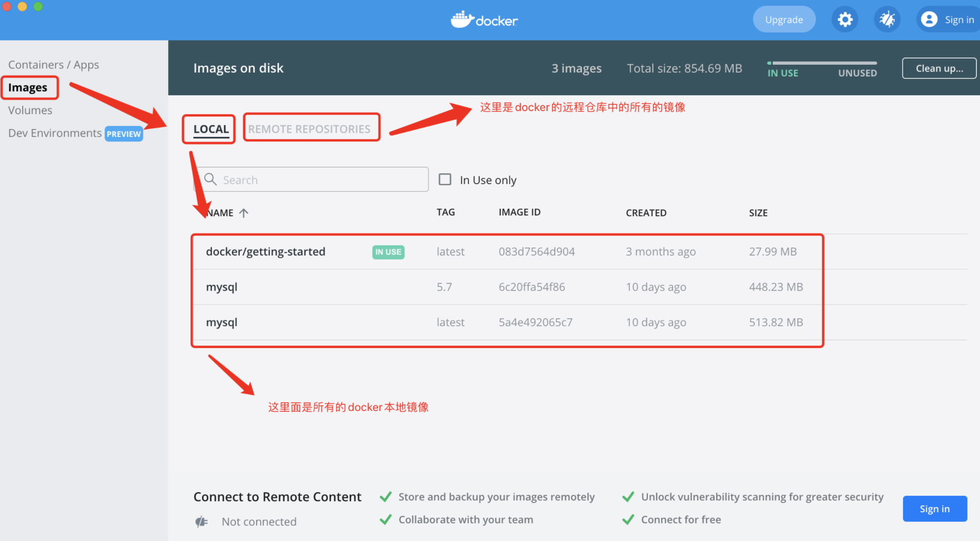Switch to the LOCAL tab

coord(211,129)
